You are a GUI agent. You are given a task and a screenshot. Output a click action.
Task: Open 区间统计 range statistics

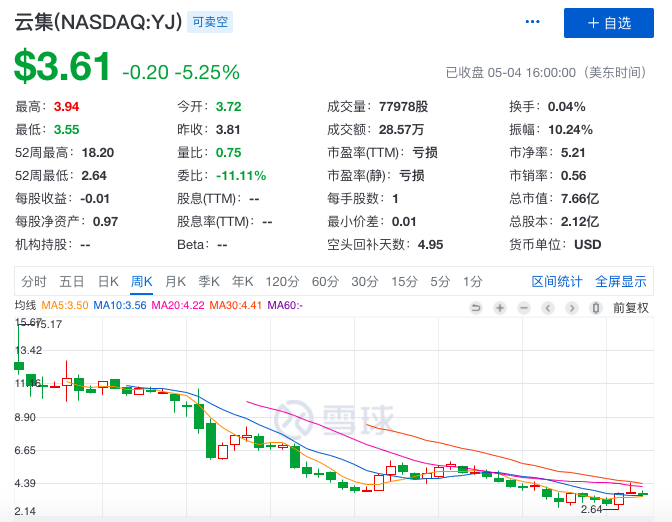(x=557, y=281)
